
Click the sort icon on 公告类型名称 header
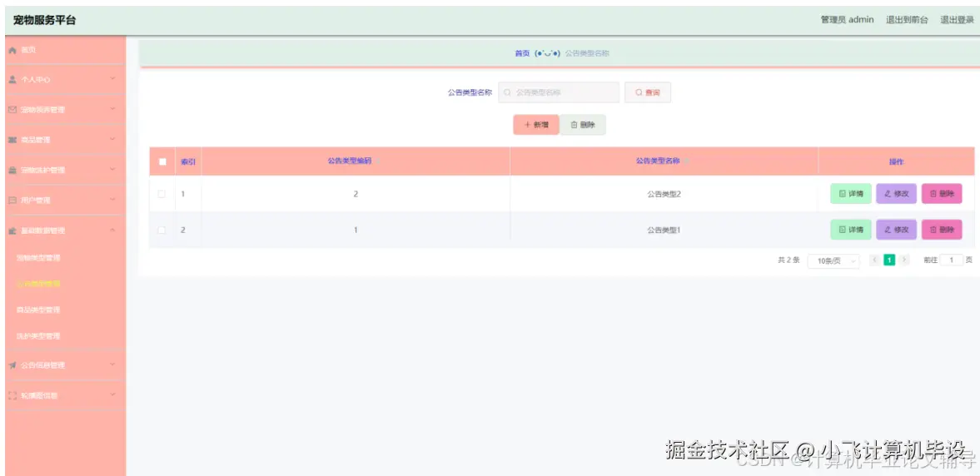click(x=685, y=161)
